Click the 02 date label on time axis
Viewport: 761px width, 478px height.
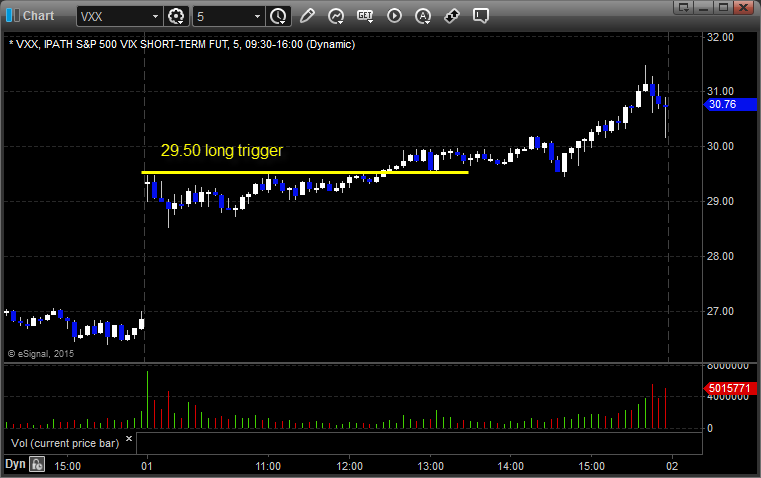click(x=672, y=466)
